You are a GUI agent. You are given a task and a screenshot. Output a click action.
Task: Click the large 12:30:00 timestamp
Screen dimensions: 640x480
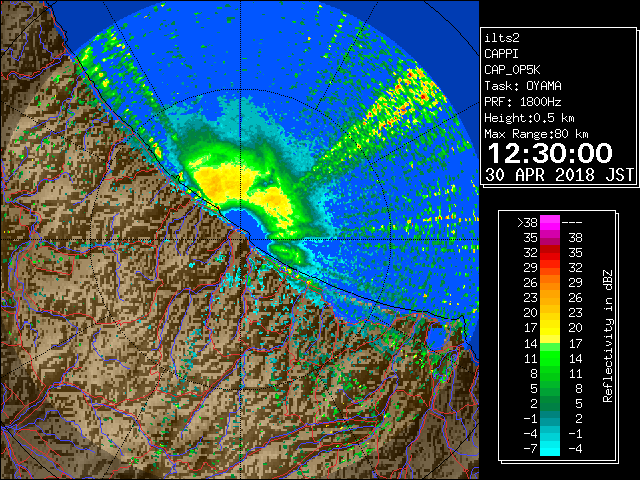tap(550, 153)
